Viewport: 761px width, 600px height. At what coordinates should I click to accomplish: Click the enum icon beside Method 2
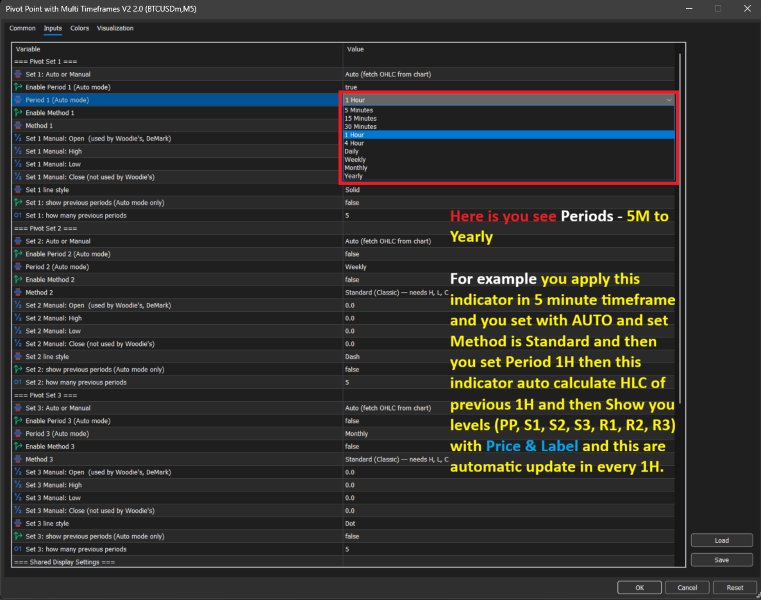coord(18,292)
